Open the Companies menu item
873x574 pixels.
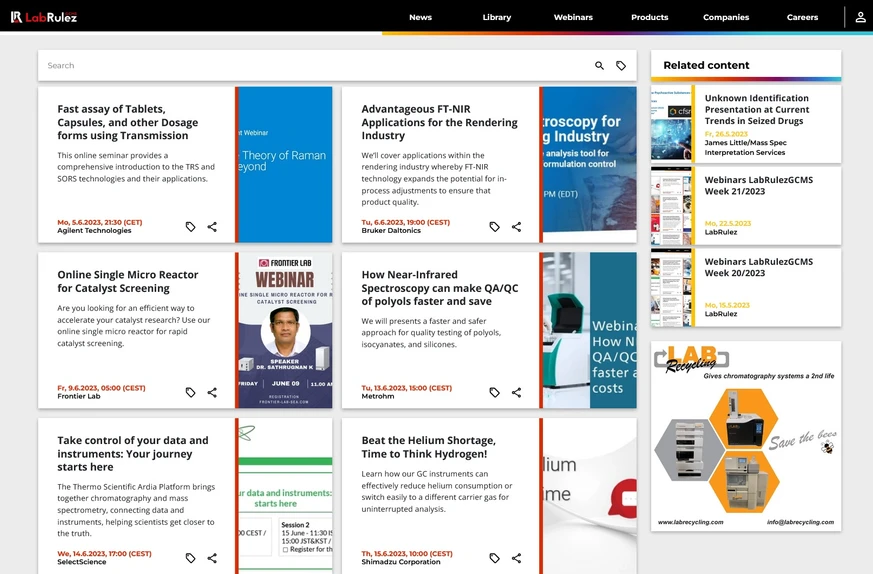tap(726, 17)
